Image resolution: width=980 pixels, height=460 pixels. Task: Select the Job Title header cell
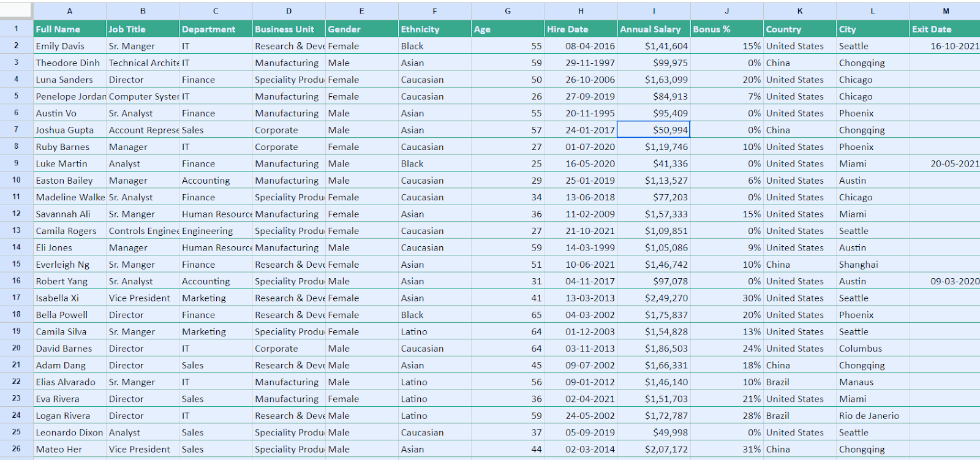click(x=143, y=29)
